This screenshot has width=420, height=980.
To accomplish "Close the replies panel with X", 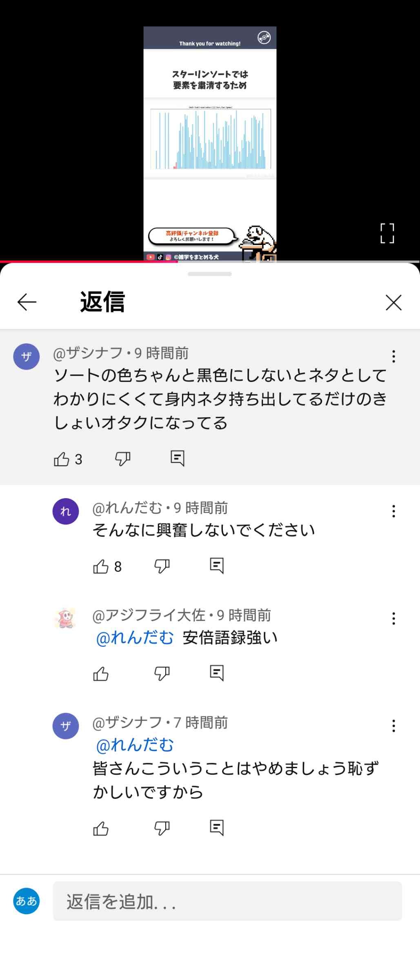I will tap(393, 303).
